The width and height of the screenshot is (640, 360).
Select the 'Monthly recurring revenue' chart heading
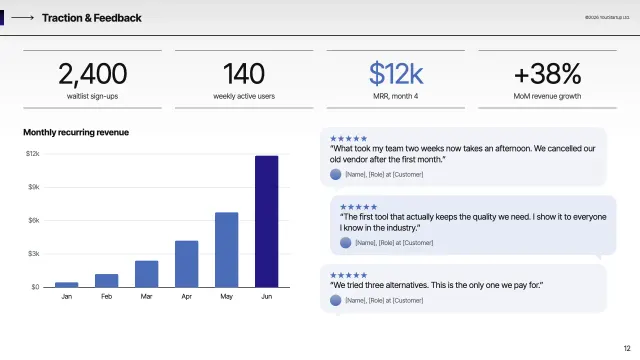[x=76, y=132]
